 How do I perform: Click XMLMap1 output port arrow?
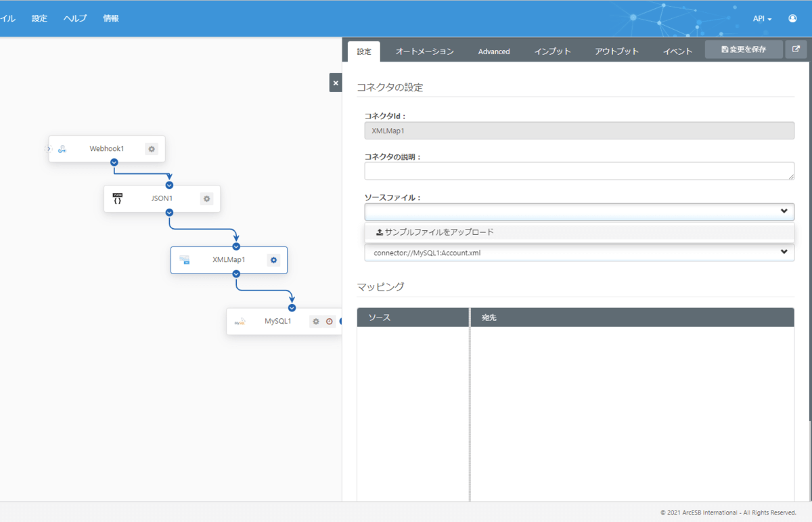coord(236,274)
